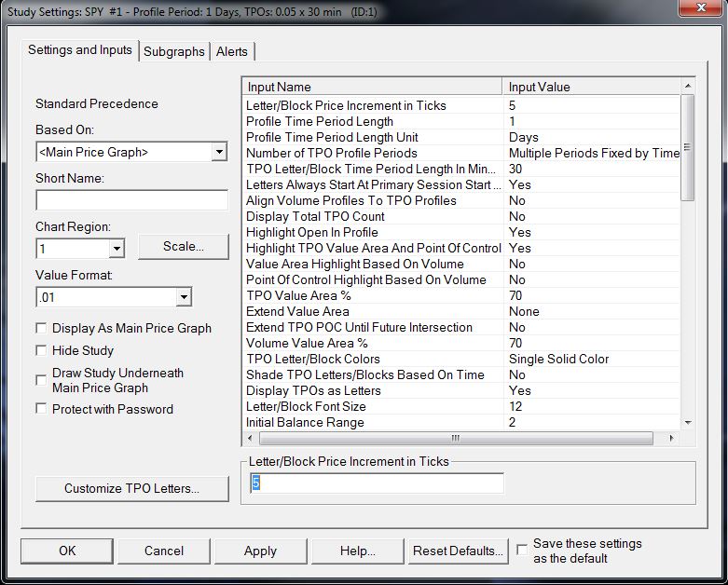Click the list's scroll down arrow
The image size is (728, 585).
(688, 423)
